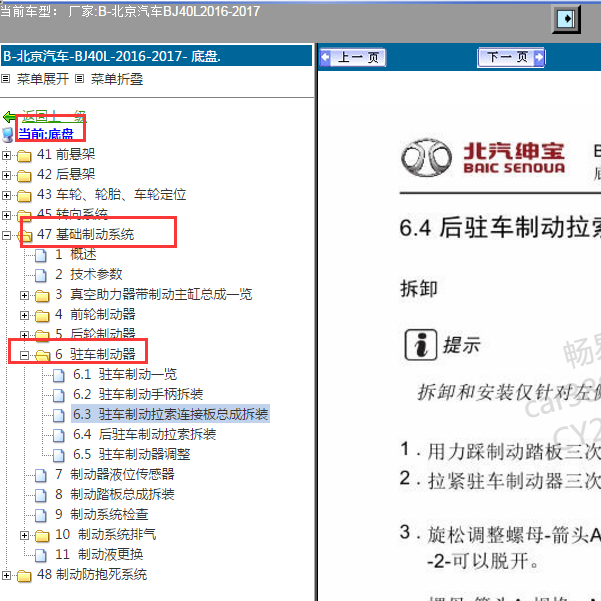601x601 pixels.
Task: Click page icon of 6.4 后驻车制动拉索拆装
Action: pos(59,435)
